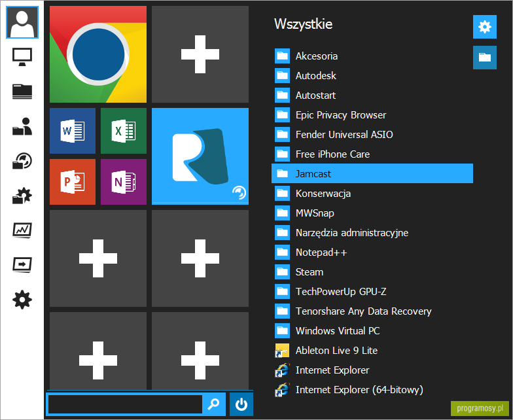The width and height of the screenshot is (513, 420).
Task: Click the Internet Explorer (64-bitowy) icon
Action: click(282, 390)
